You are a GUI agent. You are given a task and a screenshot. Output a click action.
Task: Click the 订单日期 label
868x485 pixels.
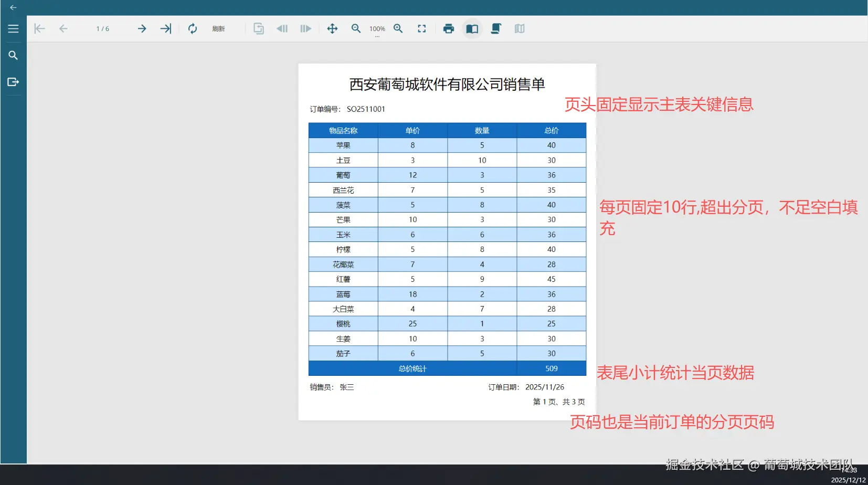pos(504,387)
